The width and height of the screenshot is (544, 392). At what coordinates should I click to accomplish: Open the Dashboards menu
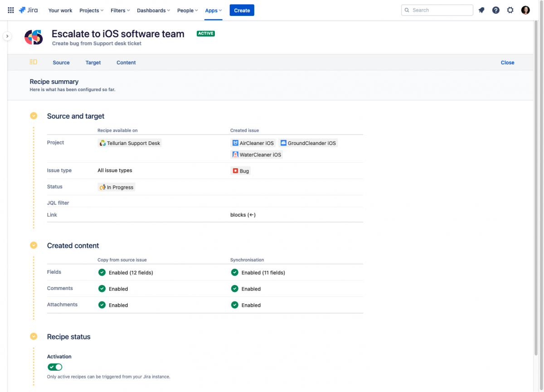(153, 10)
